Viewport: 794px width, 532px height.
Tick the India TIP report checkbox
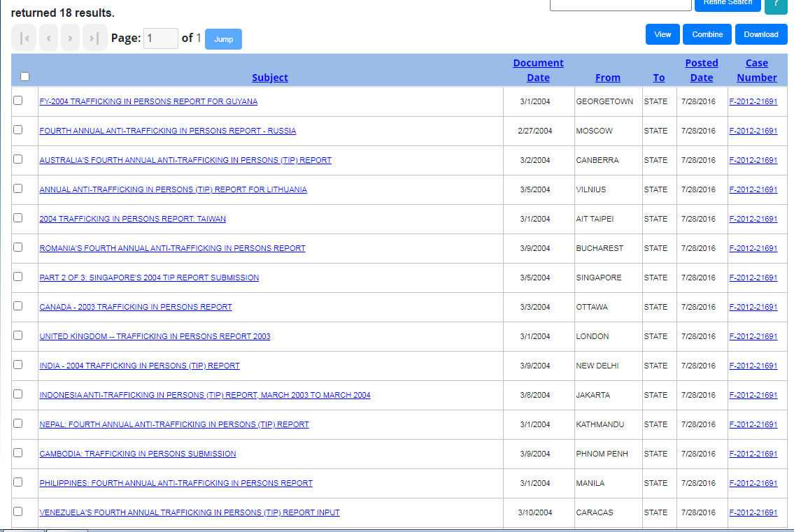pos(18,364)
